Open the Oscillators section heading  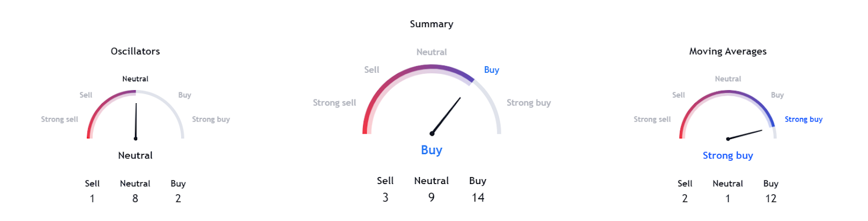coord(135,52)
